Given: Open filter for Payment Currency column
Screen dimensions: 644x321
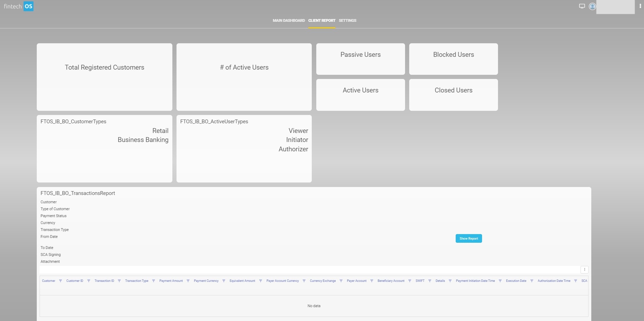Looking at the screenshot, I should pyautogui.click(x=224, y=281).
